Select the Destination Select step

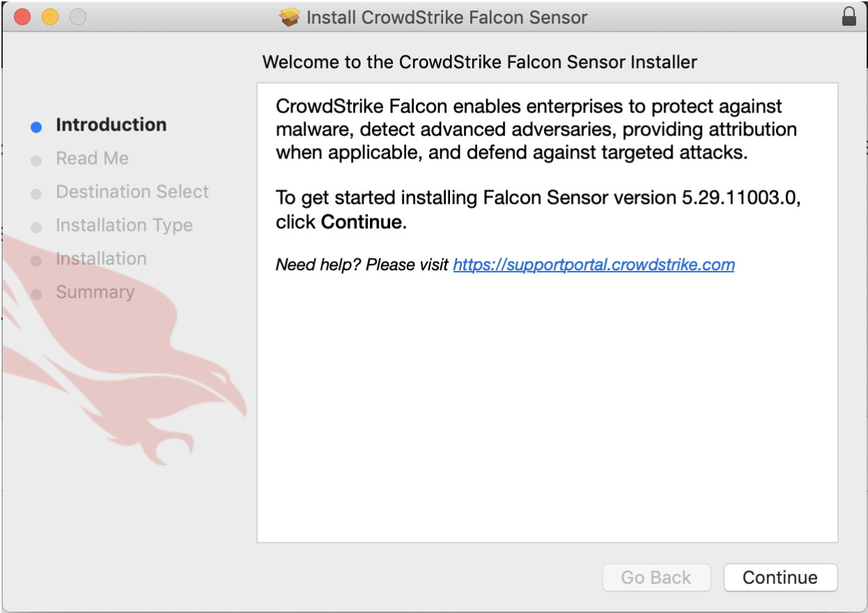[132, 192]
